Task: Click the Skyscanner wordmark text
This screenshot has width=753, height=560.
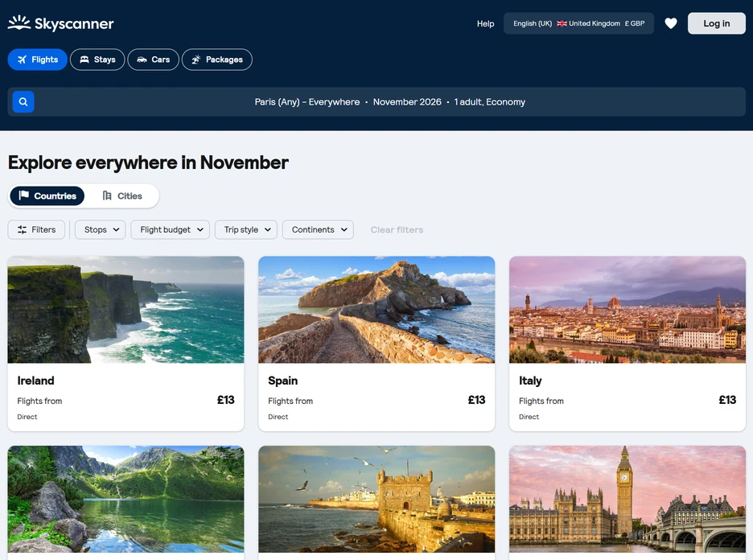Action: click(75, 23)
